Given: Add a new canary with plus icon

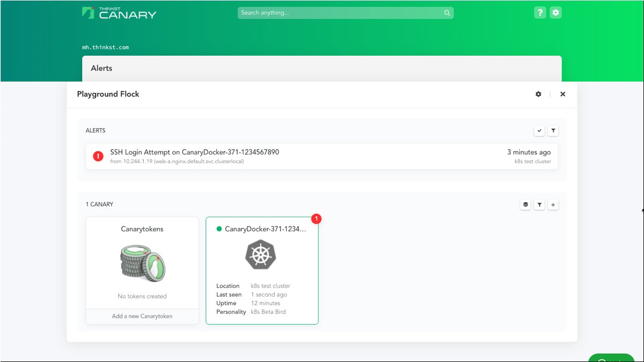Looking at the screenshot, I should pos(553,204).
